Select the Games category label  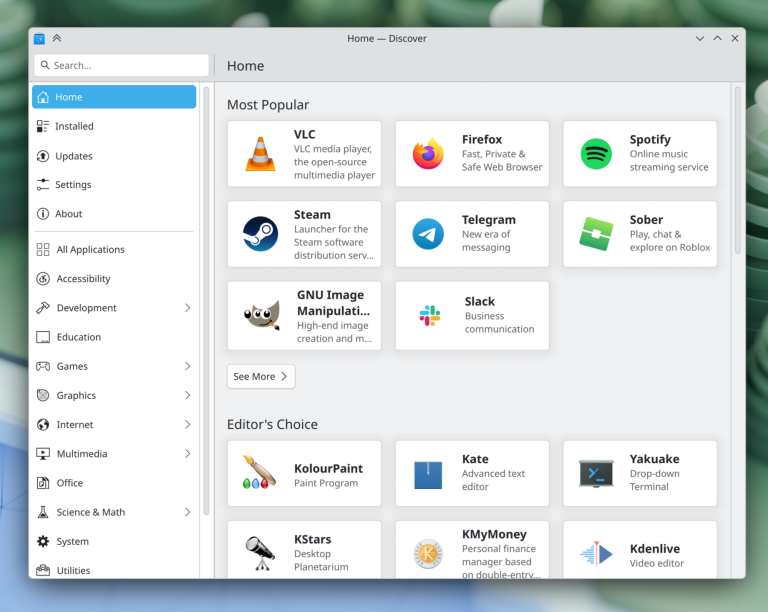(72, 366)
